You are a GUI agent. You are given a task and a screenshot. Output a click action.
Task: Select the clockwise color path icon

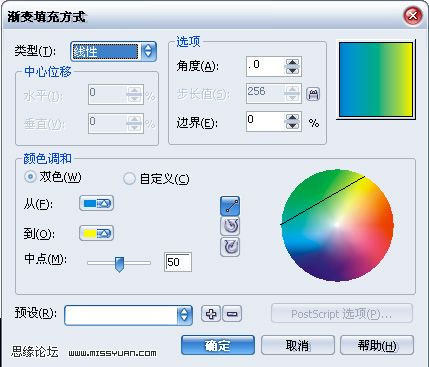230,247
